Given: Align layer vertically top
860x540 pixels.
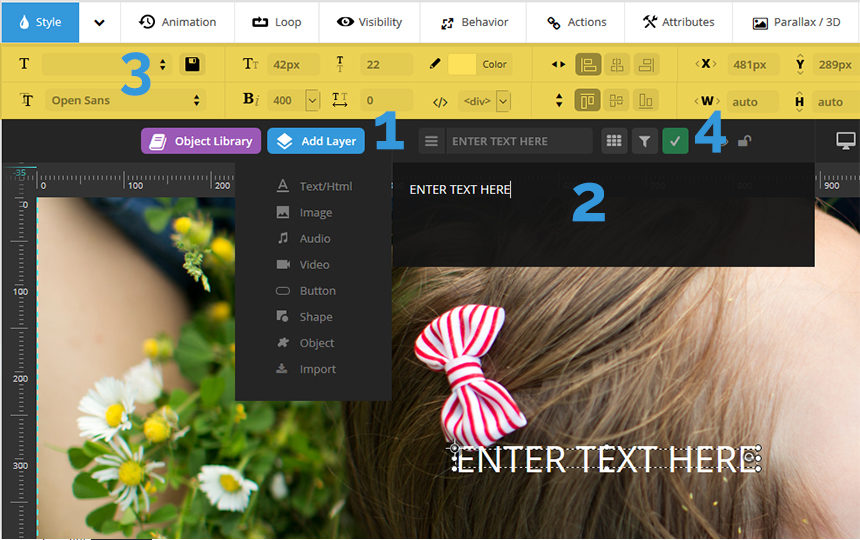Looking at the screenshot, I should [x=588, y=101].
